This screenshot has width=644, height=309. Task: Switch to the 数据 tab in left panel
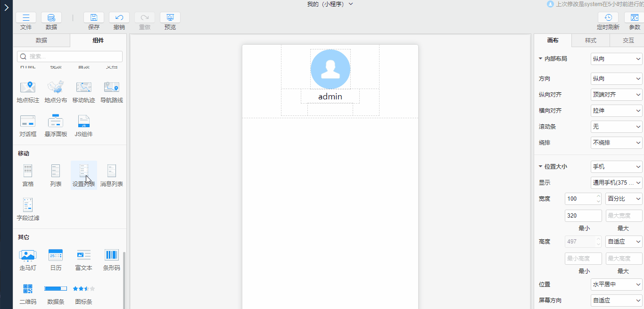tap(41, 41)
